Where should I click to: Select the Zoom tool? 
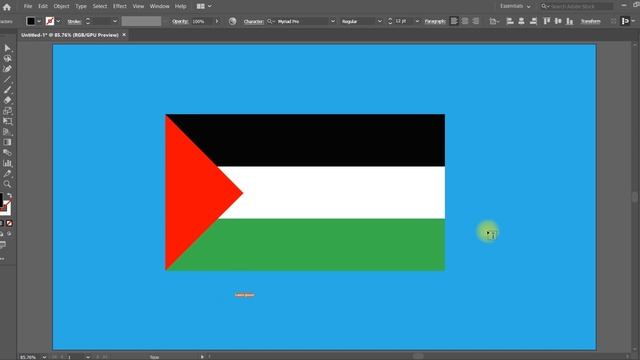pyautogui.click(x=7, y=184)
